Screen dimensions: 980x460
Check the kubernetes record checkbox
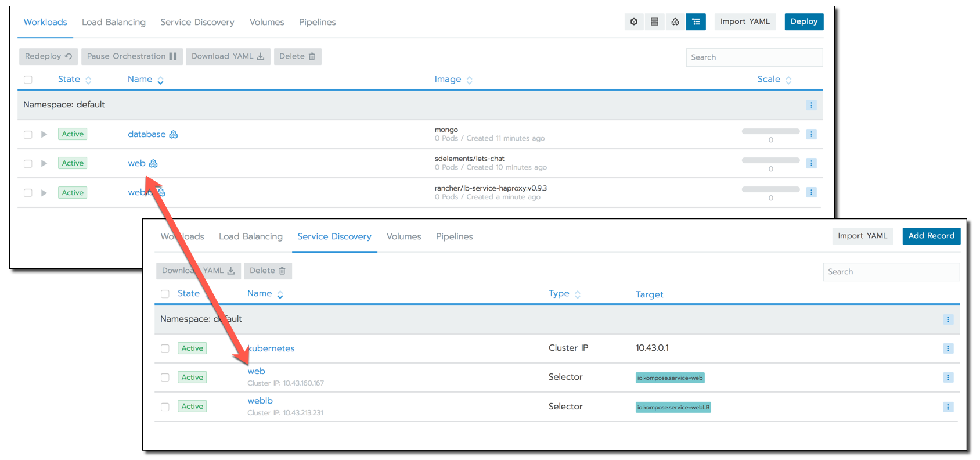tap(165, 348)
